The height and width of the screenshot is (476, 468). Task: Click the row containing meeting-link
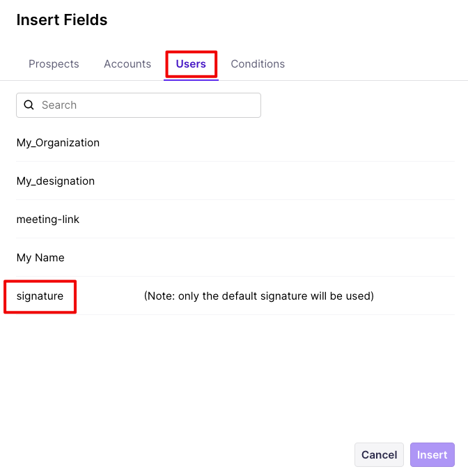tap(235, 220)
